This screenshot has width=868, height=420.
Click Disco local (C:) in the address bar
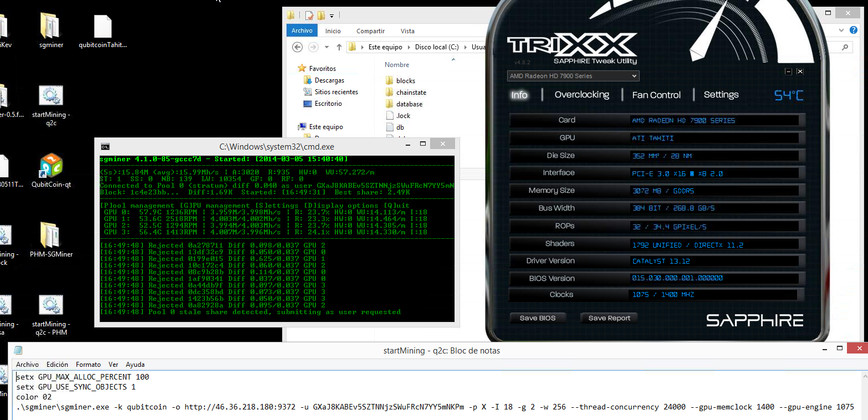[437, 47]
